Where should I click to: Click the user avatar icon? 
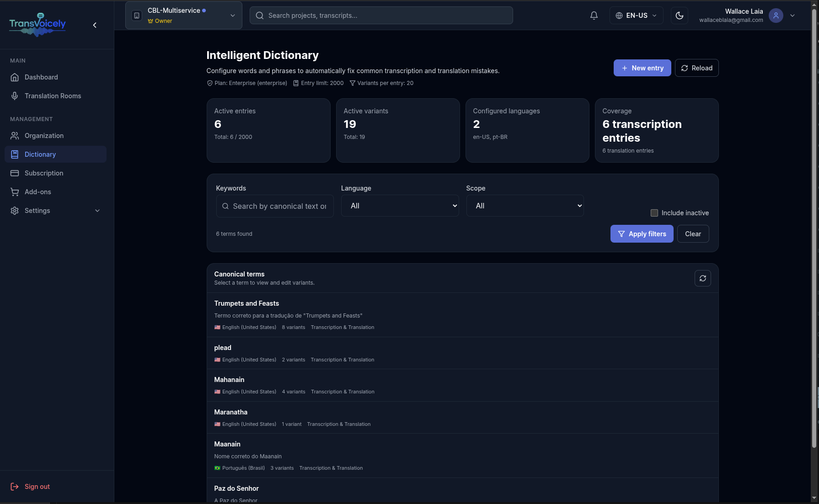pyautogui.click(x=776, y=16)
